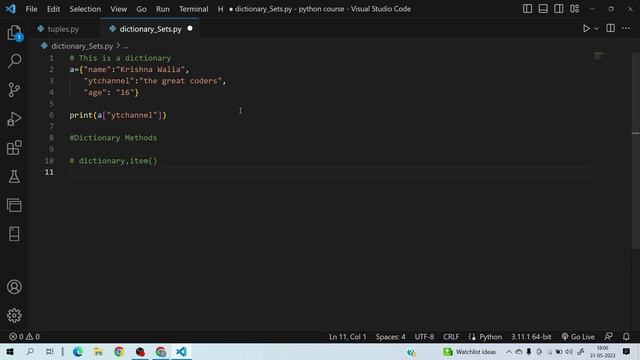
Task: Click the editor vertical scrollbar
Action: [636, 150]
